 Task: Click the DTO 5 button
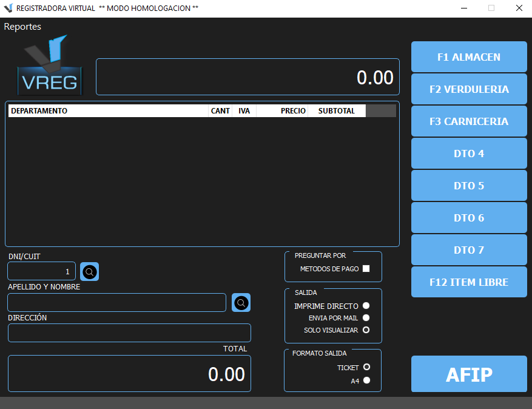coord(469,185)
